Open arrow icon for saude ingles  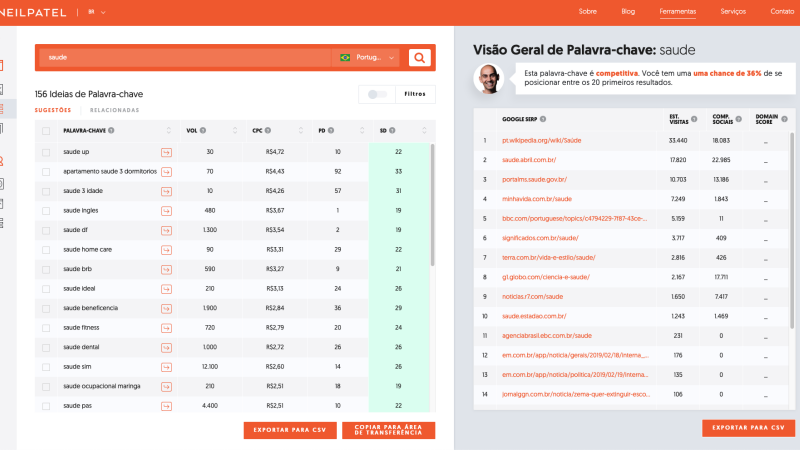pos(166,211)
